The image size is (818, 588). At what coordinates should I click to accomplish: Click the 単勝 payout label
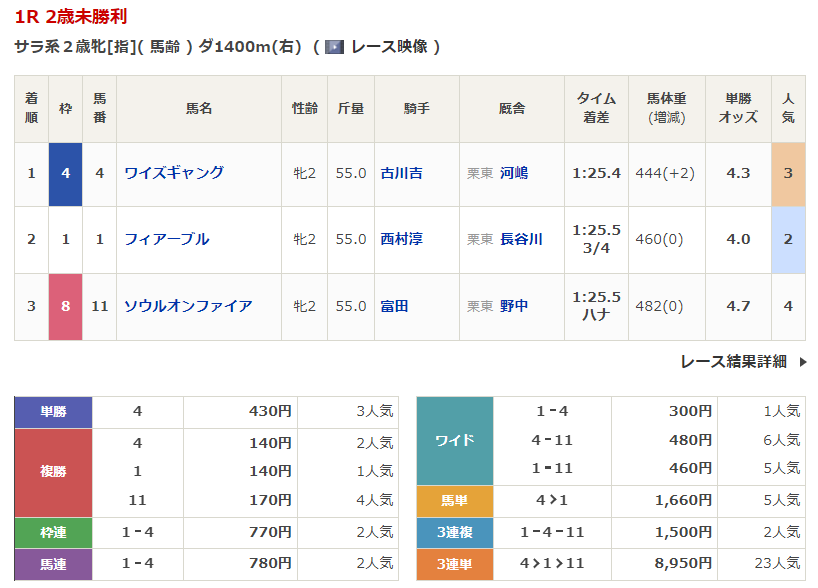point(53,411)
